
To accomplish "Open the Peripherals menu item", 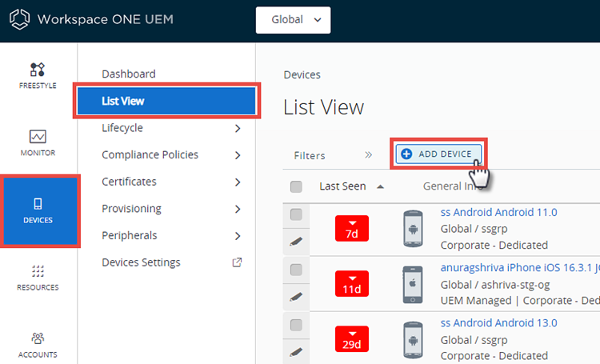I will point(130,235).
